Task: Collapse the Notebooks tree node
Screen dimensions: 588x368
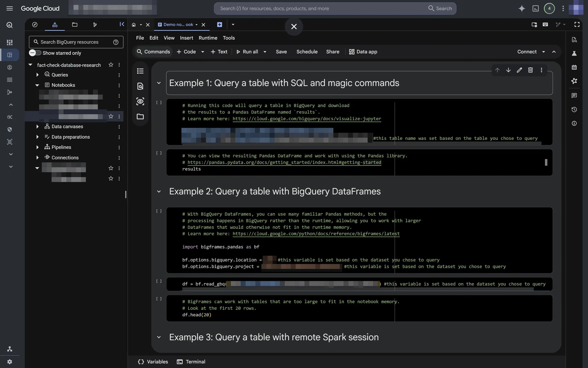Action: click(37, 85)
